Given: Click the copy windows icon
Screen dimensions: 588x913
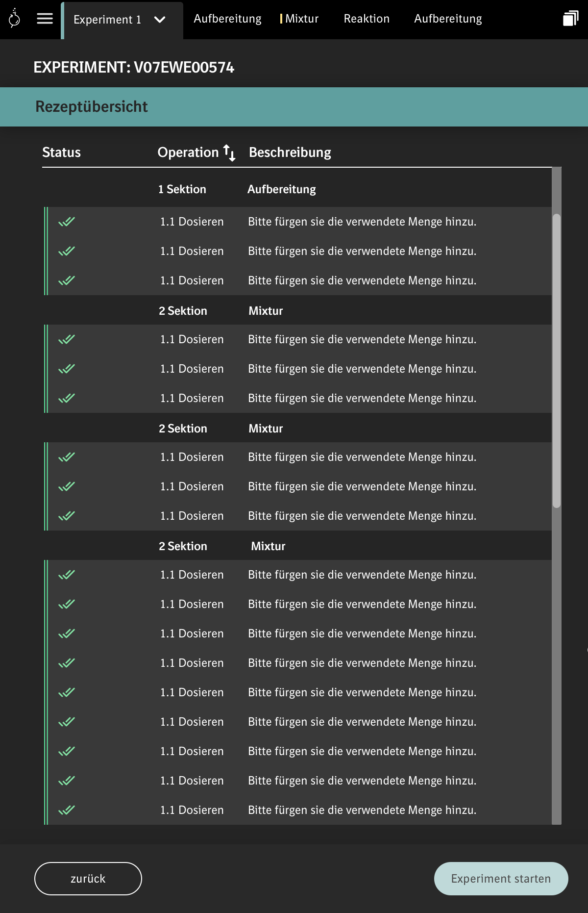Looking at the screenshot, I should [x=570, y=19].
